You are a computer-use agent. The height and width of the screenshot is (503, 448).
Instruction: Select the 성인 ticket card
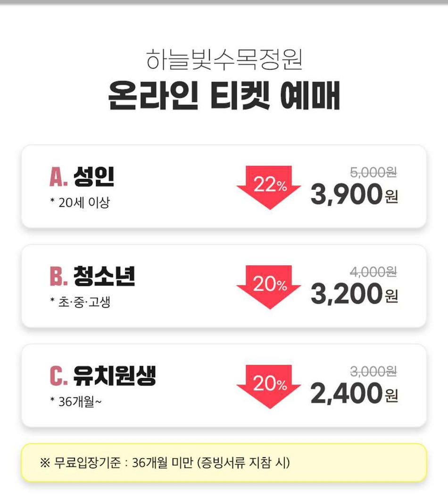[x=224, y=187]
